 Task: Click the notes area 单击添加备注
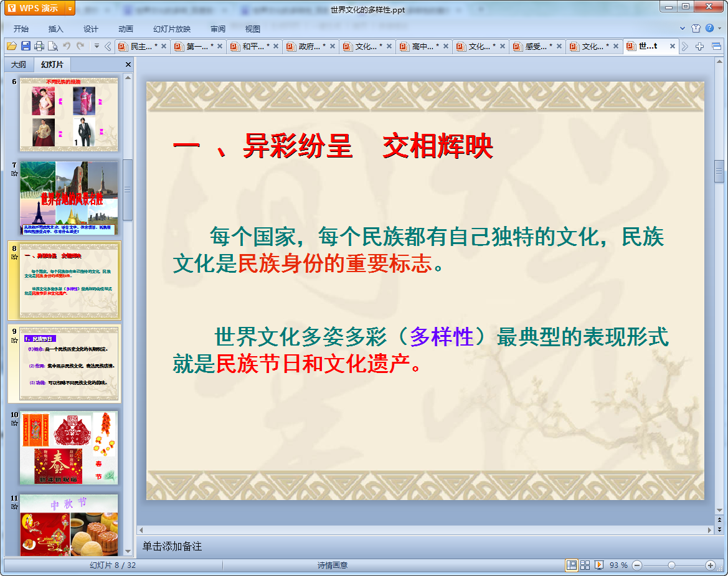pos(172,546)
